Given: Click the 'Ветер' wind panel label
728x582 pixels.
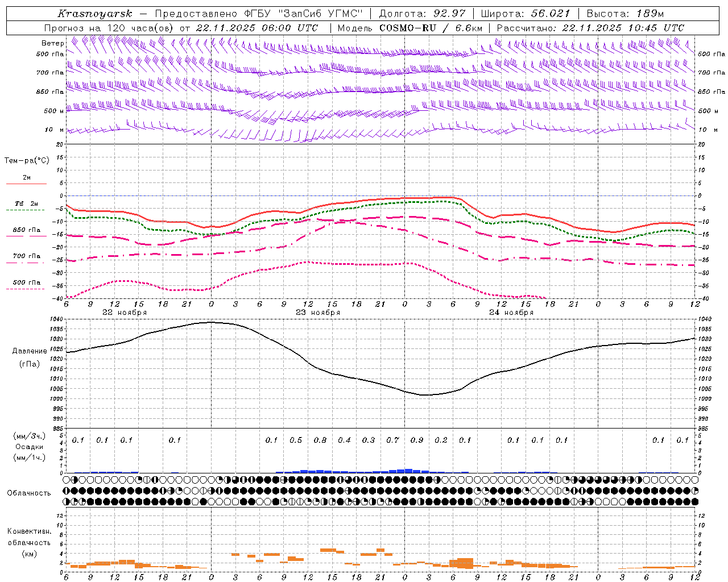Looking at the screenshot, I should tap(52, 43).
